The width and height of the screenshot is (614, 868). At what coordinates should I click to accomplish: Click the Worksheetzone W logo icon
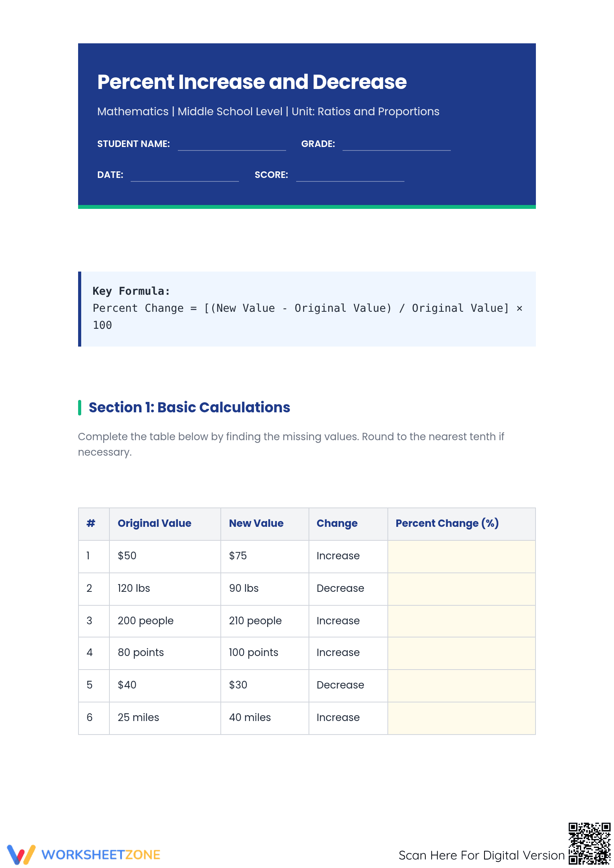[21, 854]
